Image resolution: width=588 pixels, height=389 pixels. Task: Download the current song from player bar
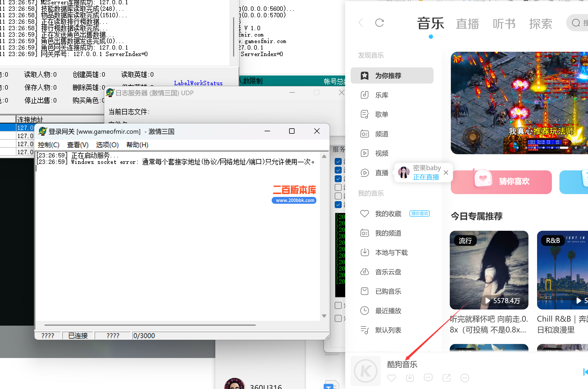point(410,378)
